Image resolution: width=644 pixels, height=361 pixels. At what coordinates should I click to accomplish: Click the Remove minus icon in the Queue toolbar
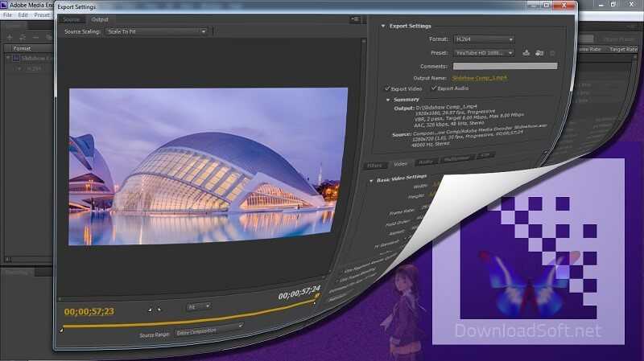tap(35, 37)
